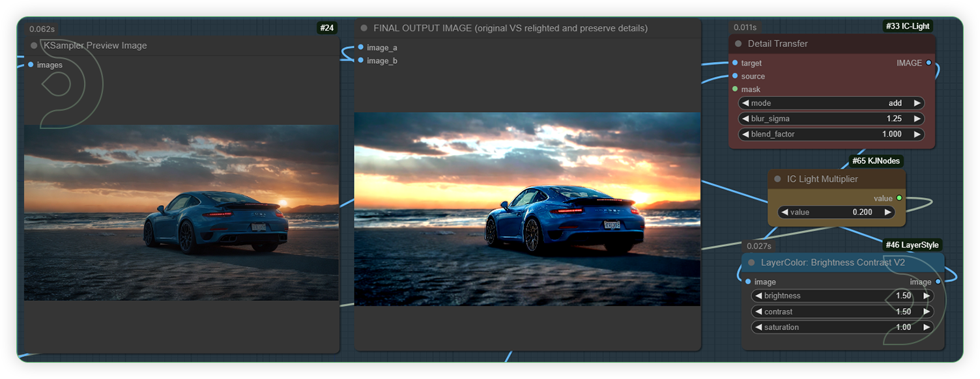Screen dimensions: 980x379
Task: Collapse the KSampler Preview Image node
Action: [x=34, y=46]
